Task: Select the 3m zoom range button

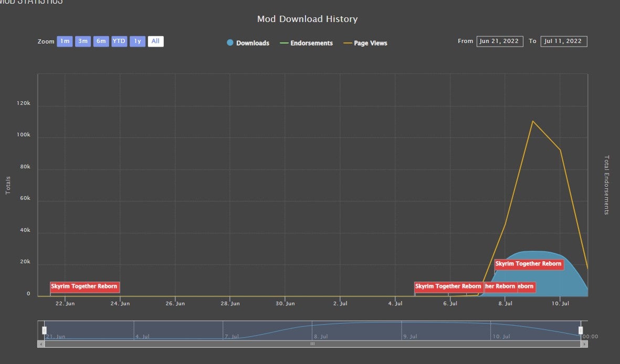Action: (x=83, y=41)
